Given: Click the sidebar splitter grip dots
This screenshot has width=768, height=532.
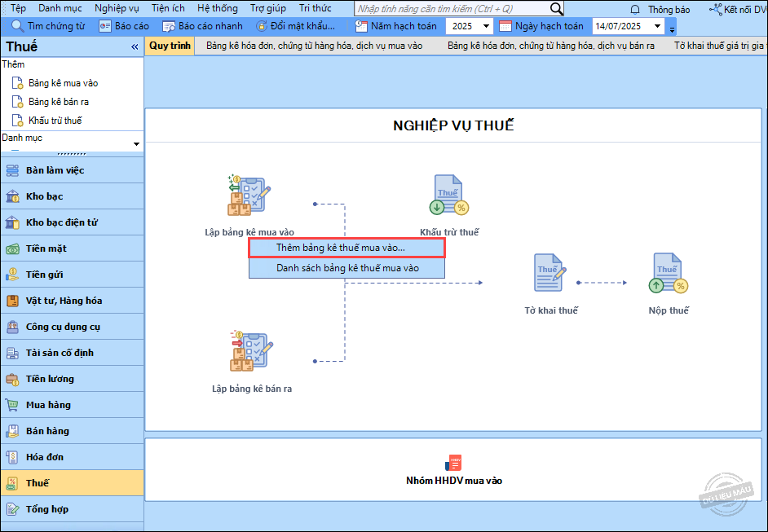Looking at the screenshot, I should pos(72,154).
